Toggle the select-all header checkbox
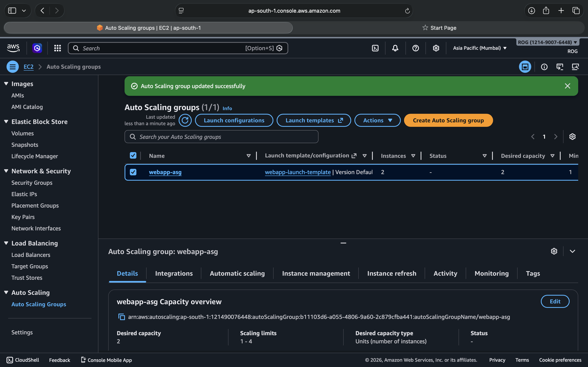The image size is (588, 367). pos(133,156)
